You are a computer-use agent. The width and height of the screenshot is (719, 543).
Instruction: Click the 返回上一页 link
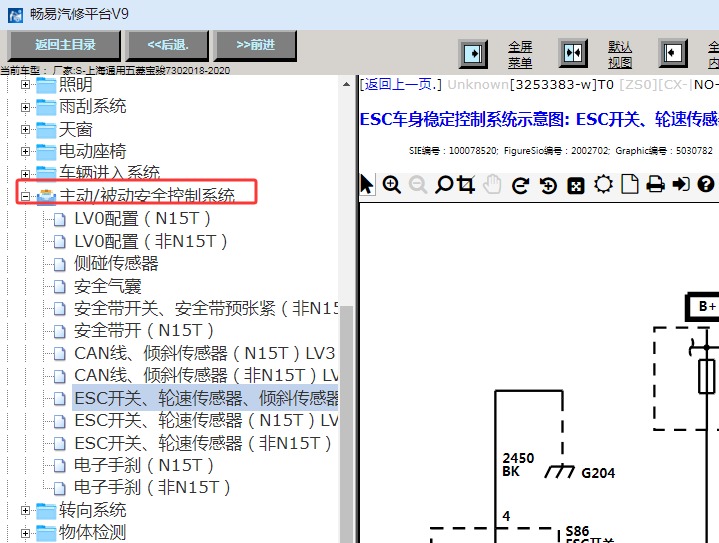[400, 84]
